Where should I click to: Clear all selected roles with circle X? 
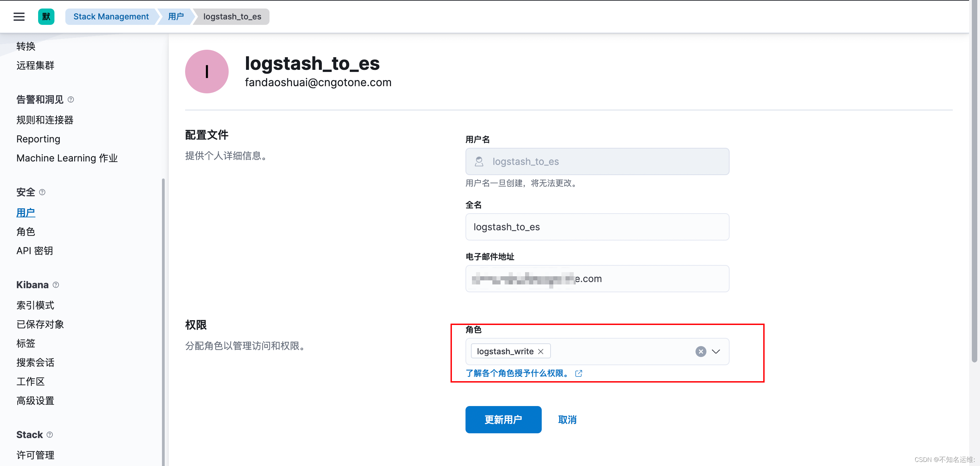pos(700,352)
